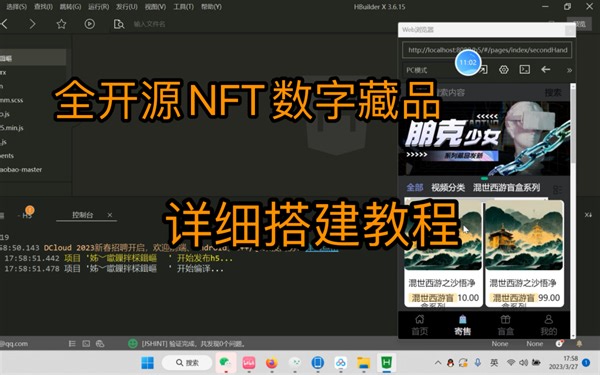Viewport: 600px width, 375px height.
Task: Click the 搜索 button in the app preview
Action: [553, 93]
